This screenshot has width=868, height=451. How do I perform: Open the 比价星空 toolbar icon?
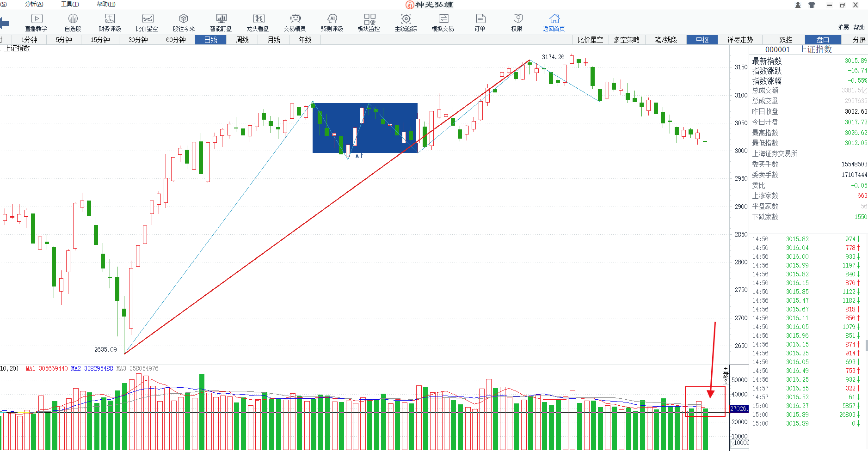click(x=147, y=22)
